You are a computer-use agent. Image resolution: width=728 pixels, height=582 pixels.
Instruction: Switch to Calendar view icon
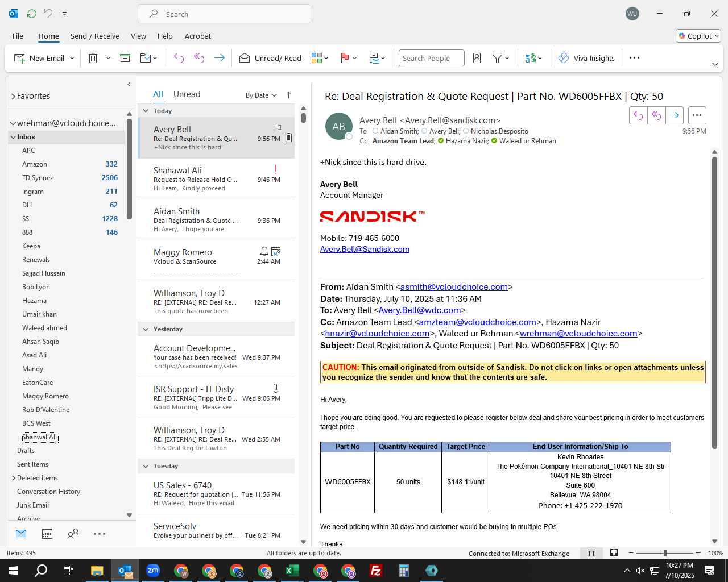tap(47, 534)
